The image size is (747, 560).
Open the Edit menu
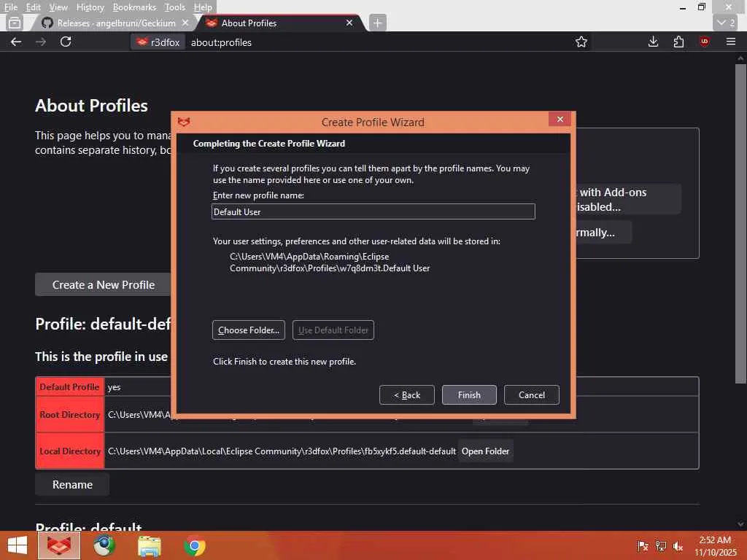pyautogui.click(x=33, y=7)
